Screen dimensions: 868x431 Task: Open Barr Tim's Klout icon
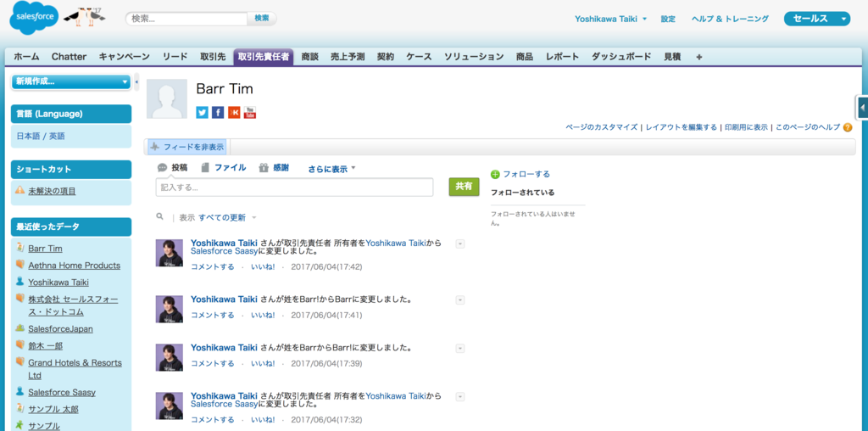[x=234, y=113]
